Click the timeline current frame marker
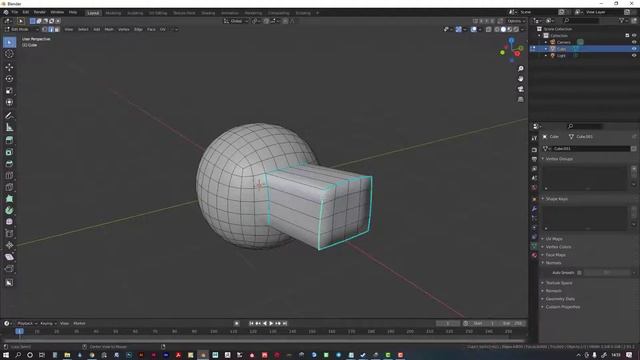The height and width of the screenshot is (360, 640). click(19, 331)
